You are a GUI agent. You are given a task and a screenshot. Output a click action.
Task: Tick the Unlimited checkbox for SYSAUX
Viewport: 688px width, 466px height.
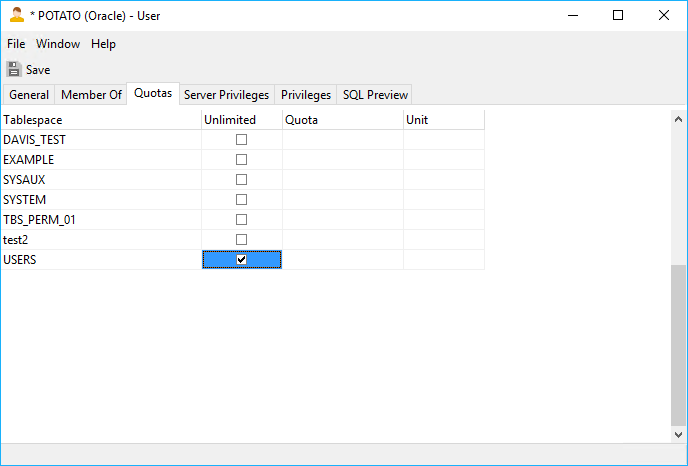click(241, 180)
